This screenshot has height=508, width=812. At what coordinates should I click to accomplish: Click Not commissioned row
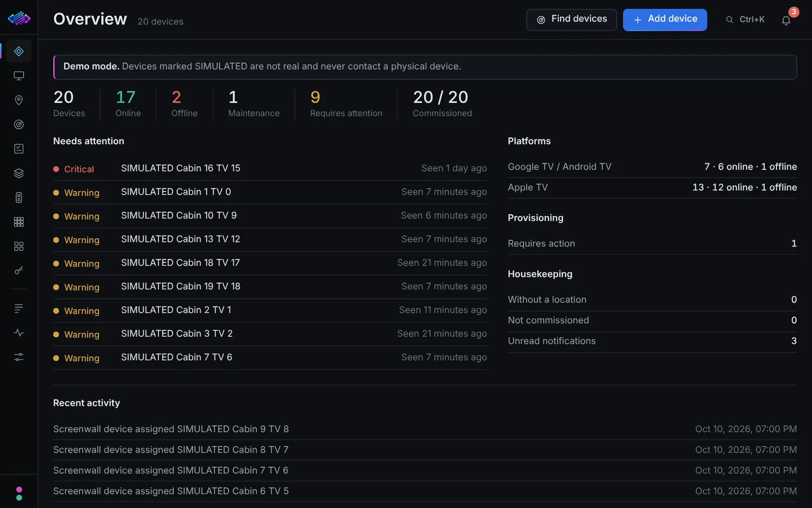[652, 321]
